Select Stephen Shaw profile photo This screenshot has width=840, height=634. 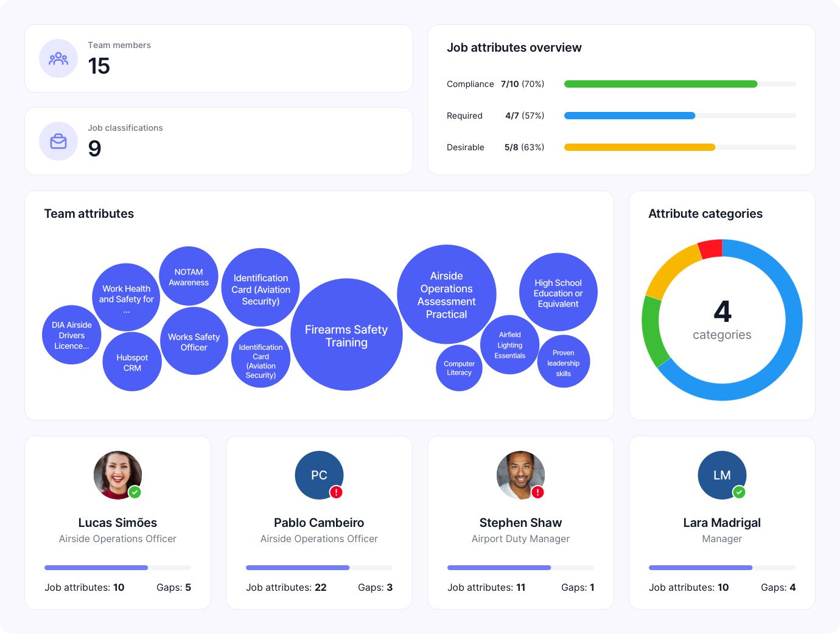tap(519, 474)
